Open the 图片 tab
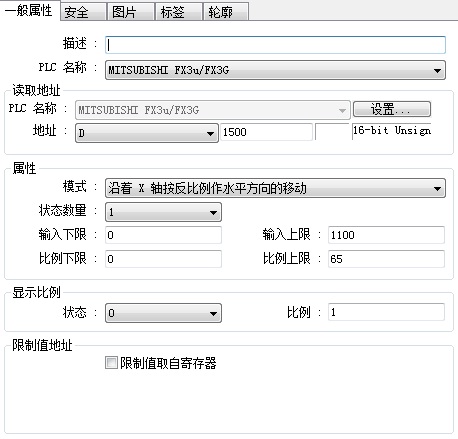This screenshot has height=439, width=458. pyautogui.click(x=131, y=12)
